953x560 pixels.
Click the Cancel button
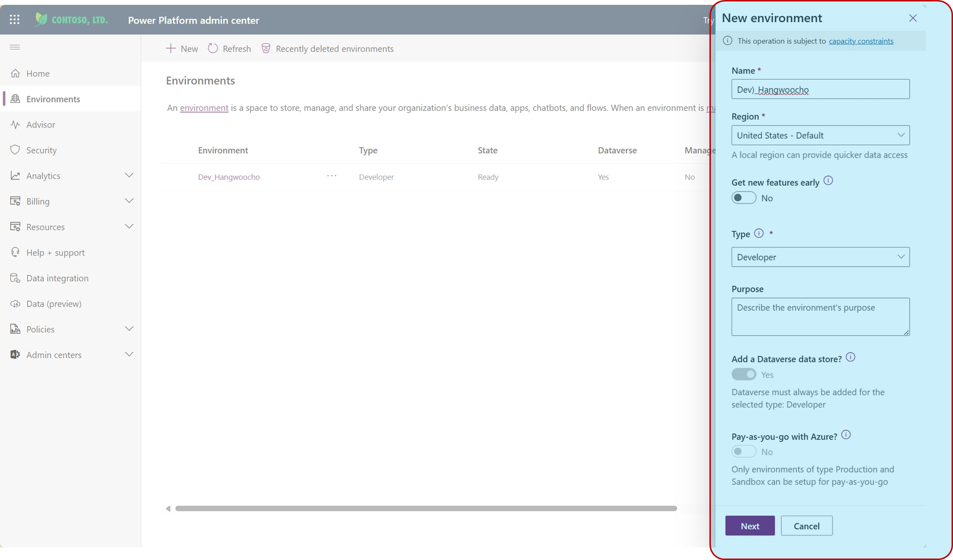point(806,526)
